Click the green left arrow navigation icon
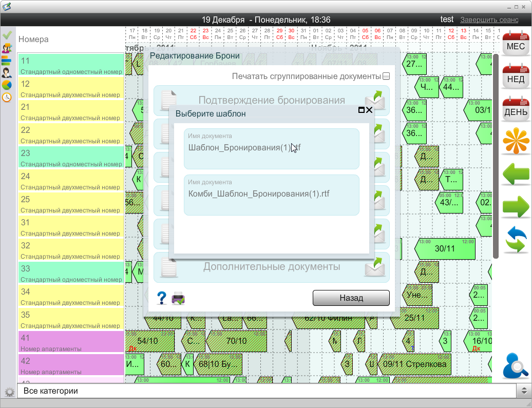The width and height of the screenshot is (532, 408). point(516,174)
